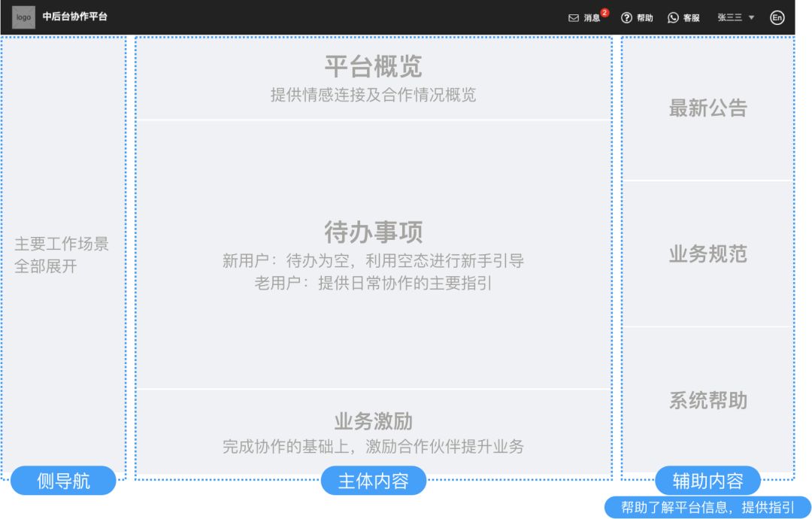Open the 系统帮助 panel
Screen dimensions: 812x519
707,400
